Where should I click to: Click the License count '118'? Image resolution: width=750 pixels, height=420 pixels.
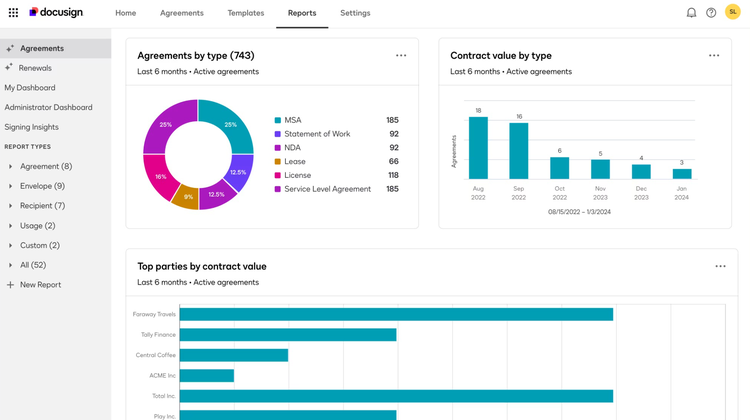click(393, 176)
